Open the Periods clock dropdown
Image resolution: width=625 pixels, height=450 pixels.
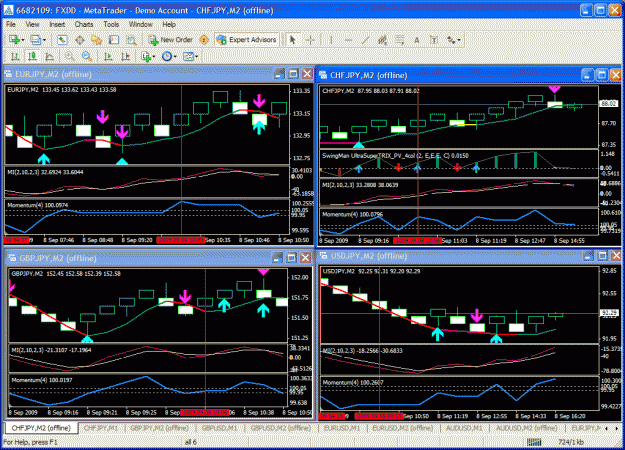pyautogui.click(x=169, y=57)
